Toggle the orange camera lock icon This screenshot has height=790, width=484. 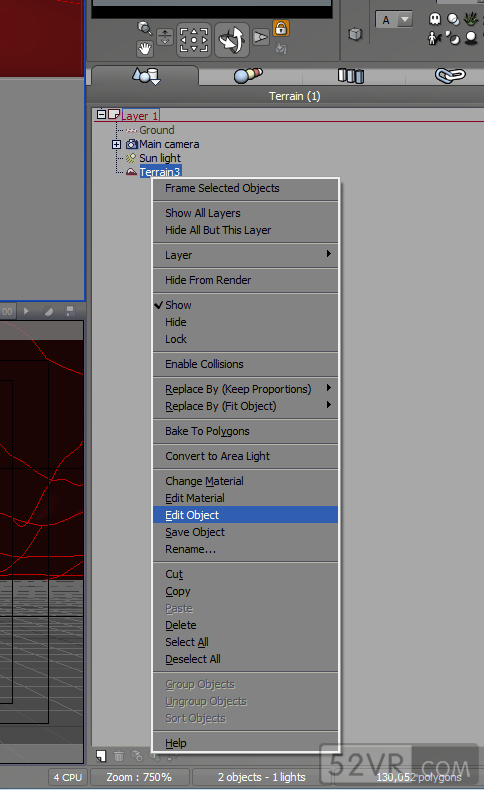(281, 28)
